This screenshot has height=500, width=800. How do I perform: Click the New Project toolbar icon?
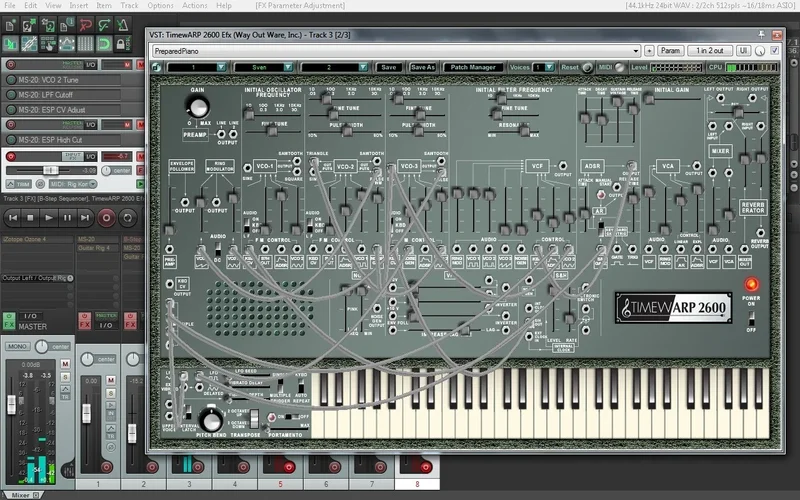10,24
